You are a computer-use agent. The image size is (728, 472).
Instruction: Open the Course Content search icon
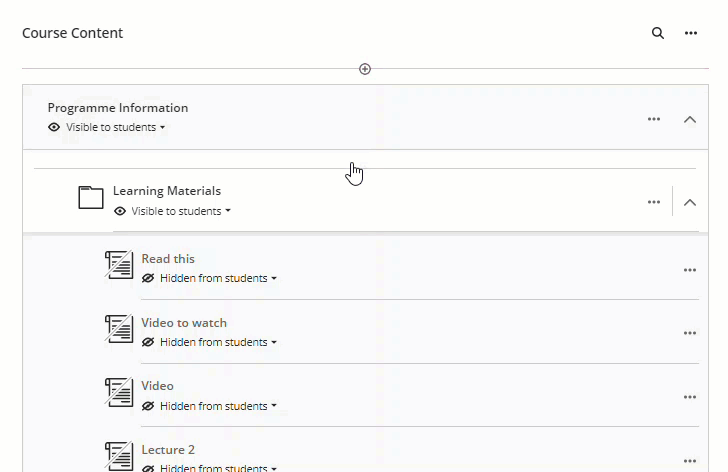click(x=658, y=33)
